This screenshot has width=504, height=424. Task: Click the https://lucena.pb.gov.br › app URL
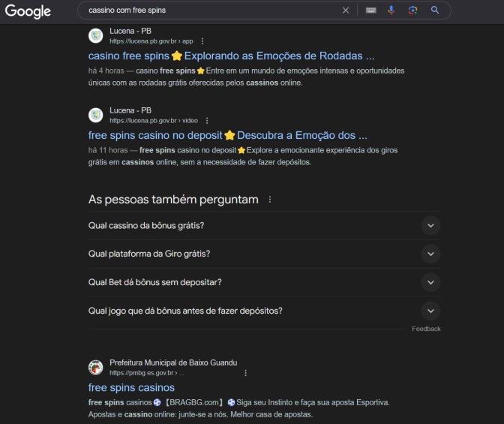point(151,41)
